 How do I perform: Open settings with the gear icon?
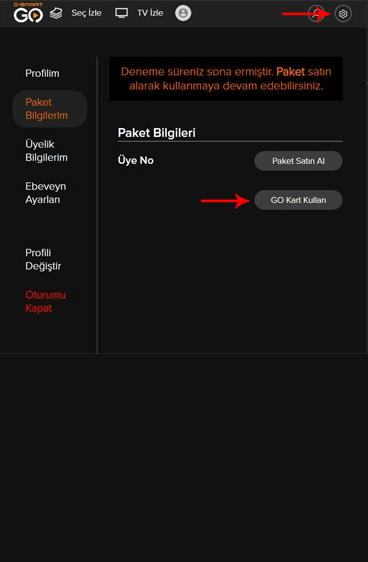[343, 14]
